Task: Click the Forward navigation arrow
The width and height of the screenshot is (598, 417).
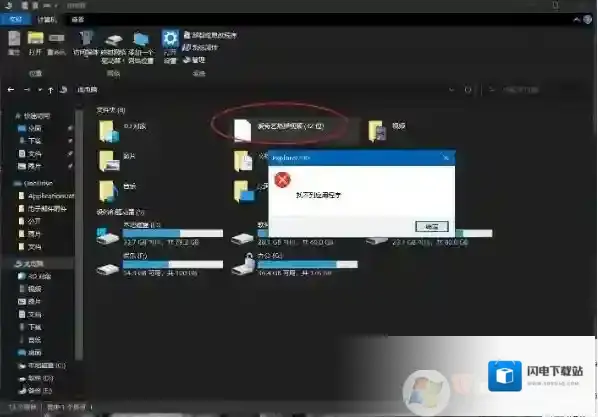Action: (27, 90)
